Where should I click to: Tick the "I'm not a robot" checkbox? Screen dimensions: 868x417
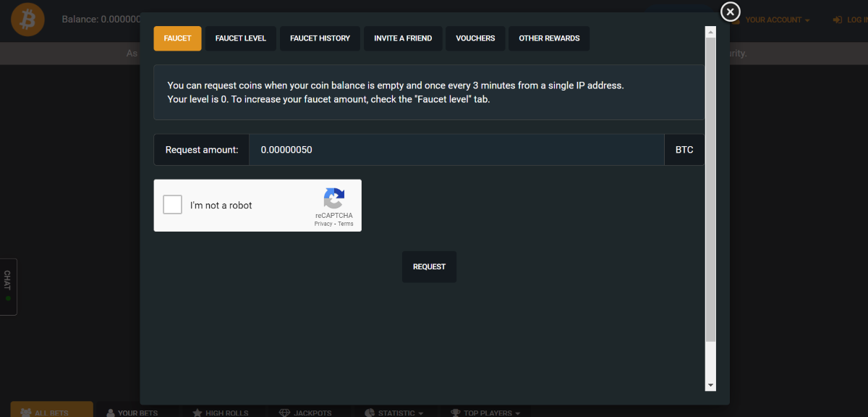point(173,205)
